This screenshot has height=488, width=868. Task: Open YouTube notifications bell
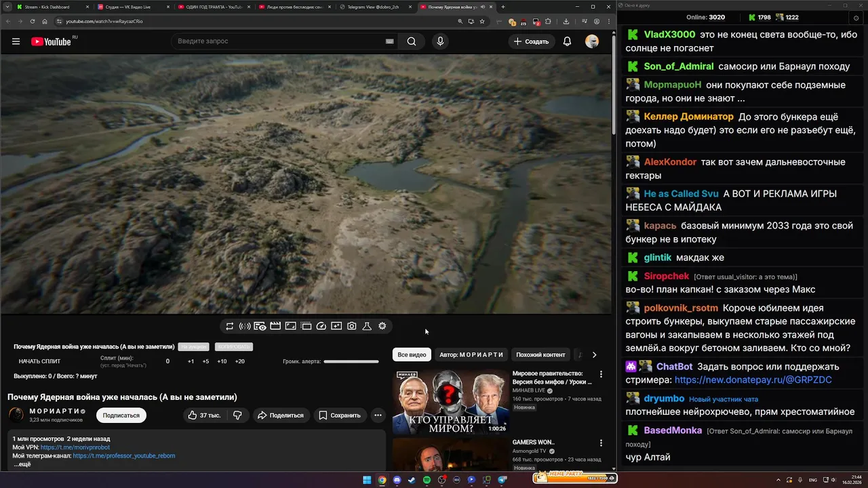tap(567, 41)
